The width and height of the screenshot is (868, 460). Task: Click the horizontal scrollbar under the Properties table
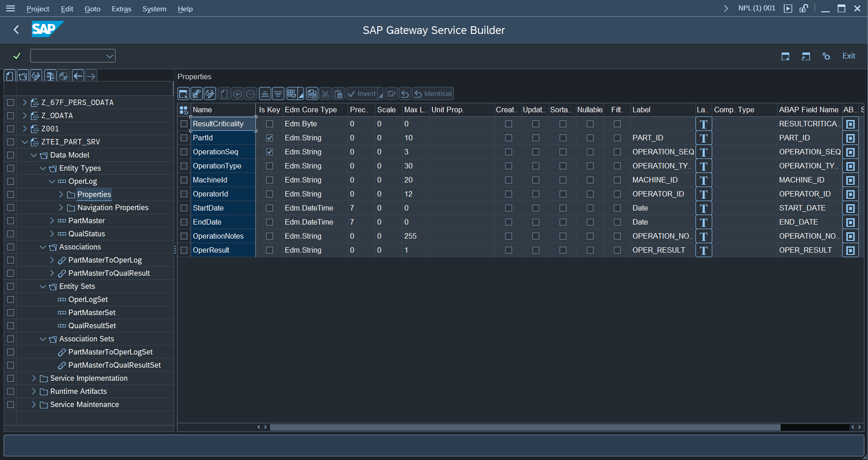coord(525,427)
